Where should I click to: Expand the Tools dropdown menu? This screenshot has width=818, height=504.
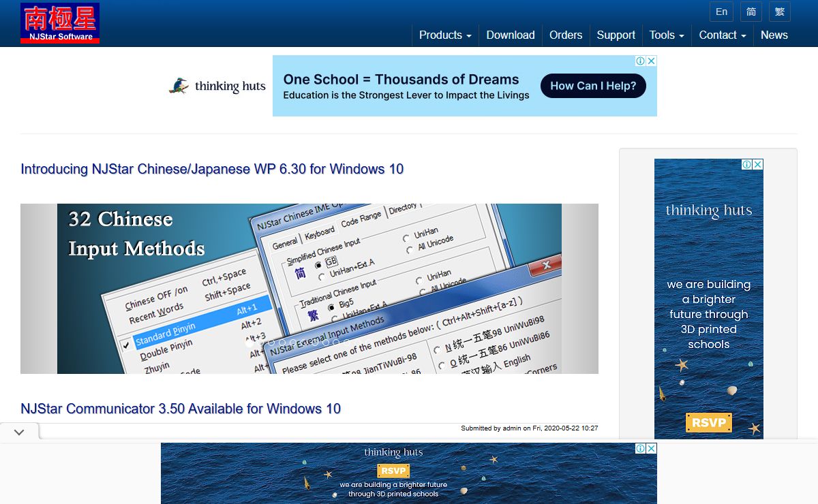click(667, 35)
